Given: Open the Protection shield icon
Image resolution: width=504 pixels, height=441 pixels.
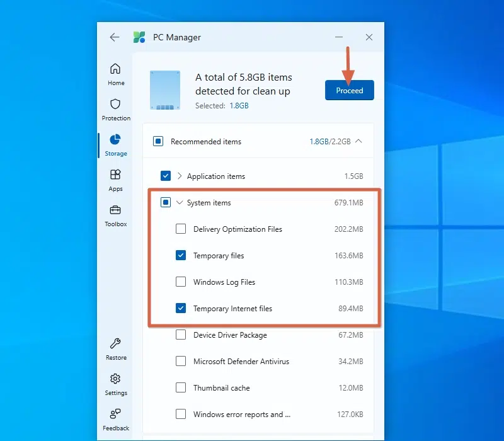Looking at the screenshot, I should pyautogui.click(x=115, y=105).
